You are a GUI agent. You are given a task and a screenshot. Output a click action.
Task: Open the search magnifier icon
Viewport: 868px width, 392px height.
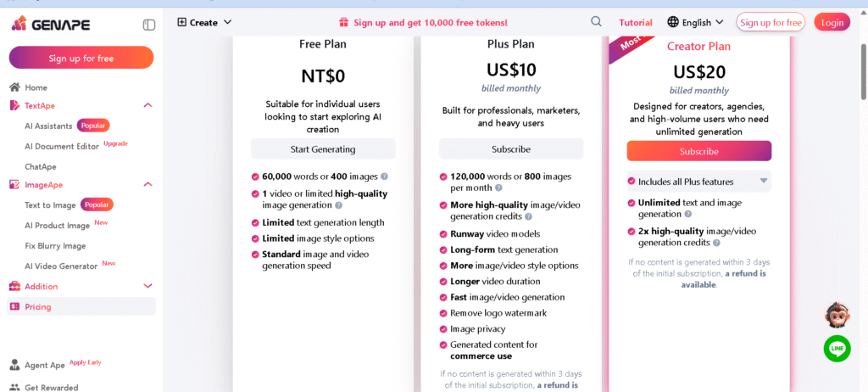coord(597,22)
